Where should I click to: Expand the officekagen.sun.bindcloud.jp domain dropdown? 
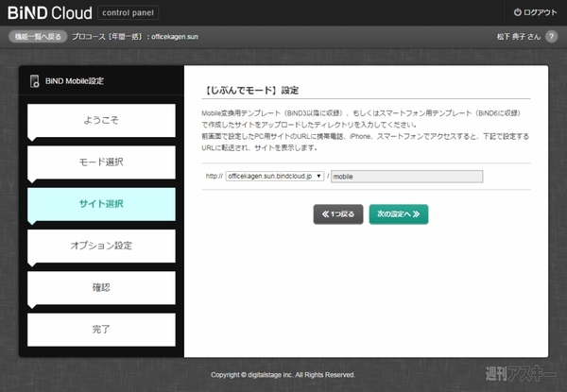(274, 177)
